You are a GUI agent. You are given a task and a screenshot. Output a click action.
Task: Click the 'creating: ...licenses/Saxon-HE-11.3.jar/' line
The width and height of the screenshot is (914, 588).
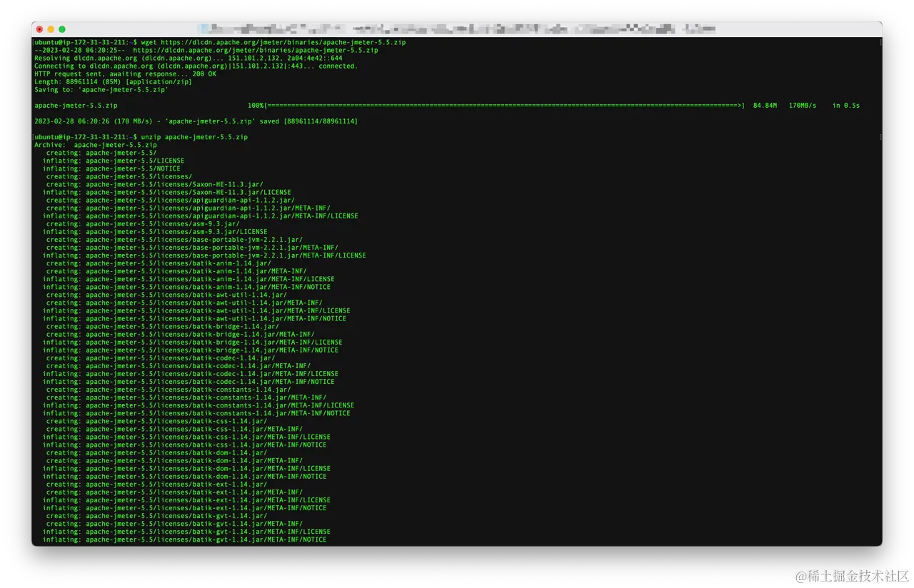point(155,184)
